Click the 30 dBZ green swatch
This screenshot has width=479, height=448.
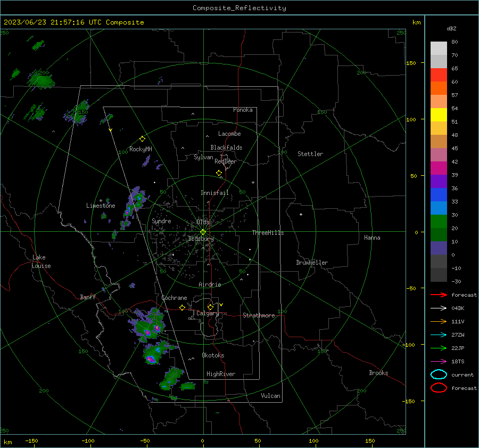(439, 221)
